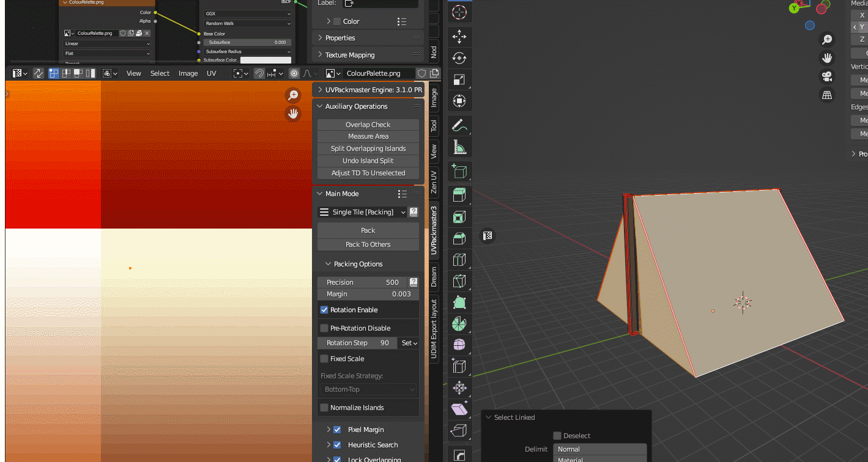The height and width of the screenshot is (462, 868).
Task: Enable UV edge select mode
Action: 66,73
